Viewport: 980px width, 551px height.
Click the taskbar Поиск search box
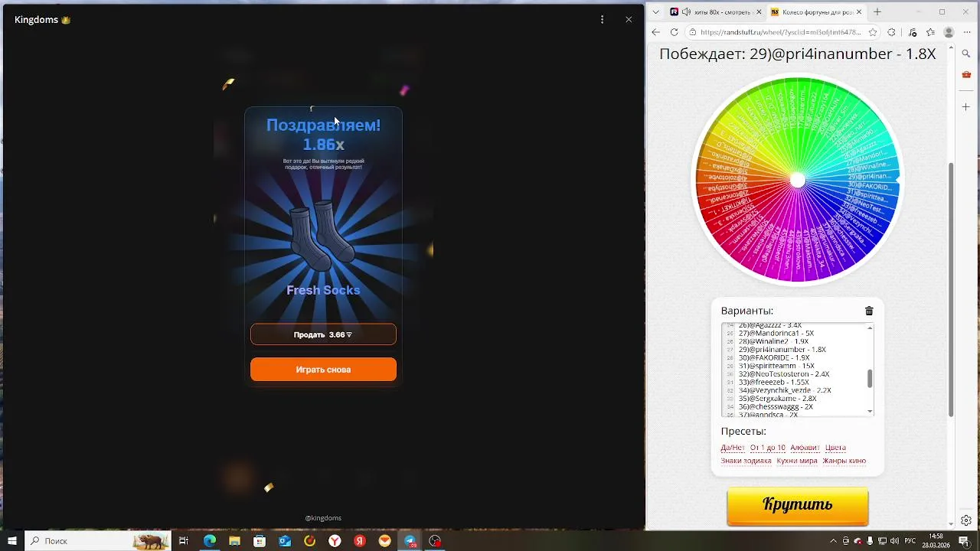98,541
